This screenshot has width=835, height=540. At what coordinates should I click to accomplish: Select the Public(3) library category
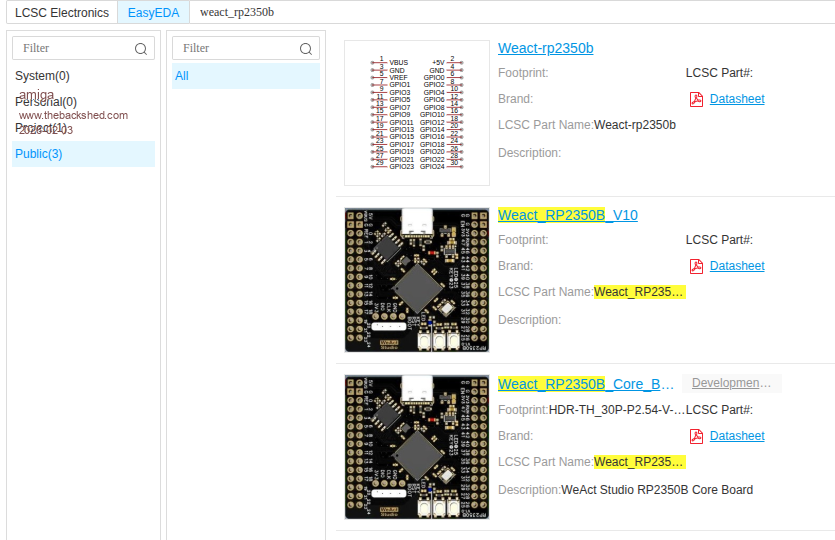(39, 154)
